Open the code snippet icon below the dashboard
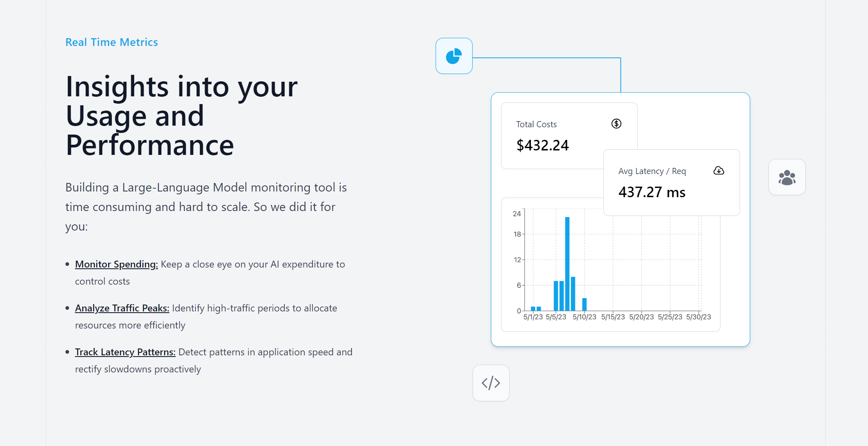Screen dimensions: 868x446 tap(491, 383)
